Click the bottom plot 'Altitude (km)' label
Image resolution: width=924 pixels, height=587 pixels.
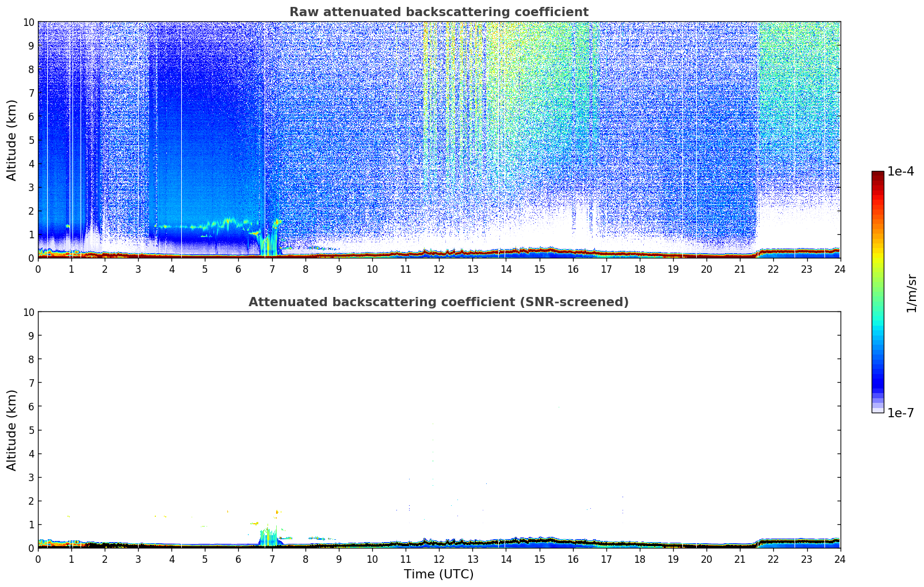coord(12,430)
